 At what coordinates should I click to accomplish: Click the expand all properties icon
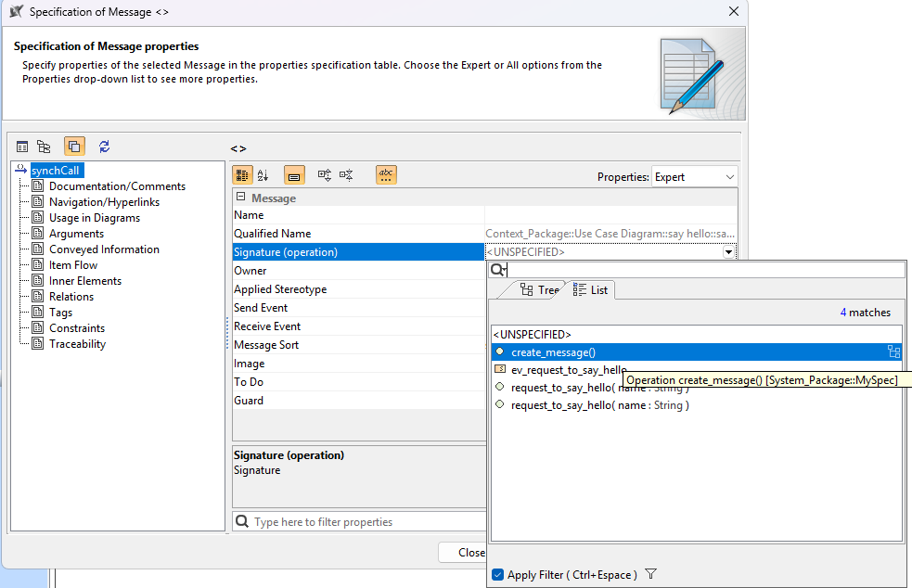click(325, 174)
